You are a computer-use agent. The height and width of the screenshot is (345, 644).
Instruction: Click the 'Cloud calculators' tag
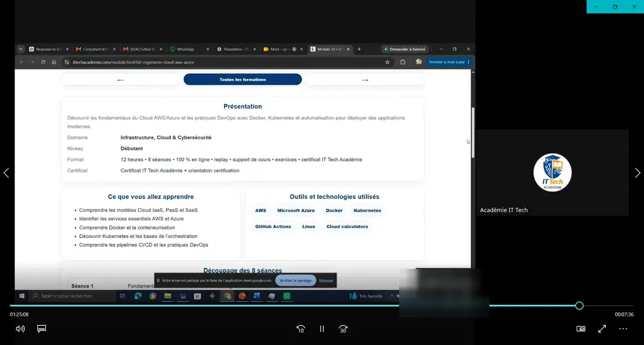coord(347,226)
